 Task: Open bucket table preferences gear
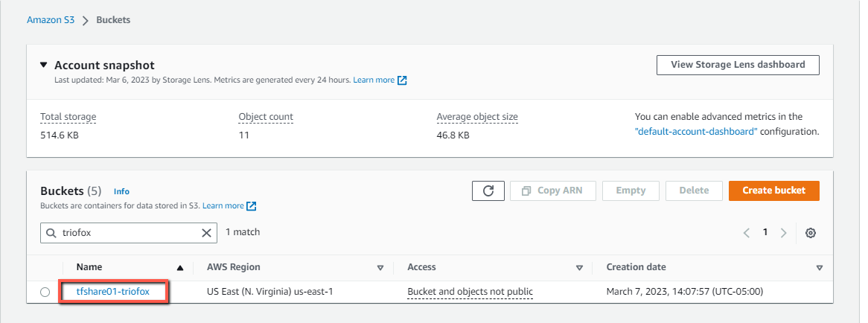(811, 233)
